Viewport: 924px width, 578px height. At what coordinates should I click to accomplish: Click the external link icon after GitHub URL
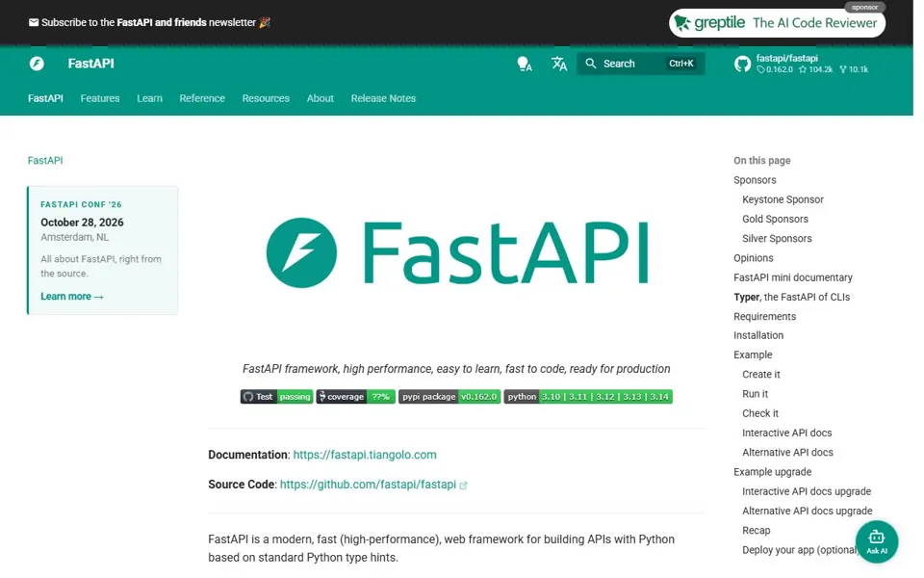pyautogui.click(x=463, y=486)
